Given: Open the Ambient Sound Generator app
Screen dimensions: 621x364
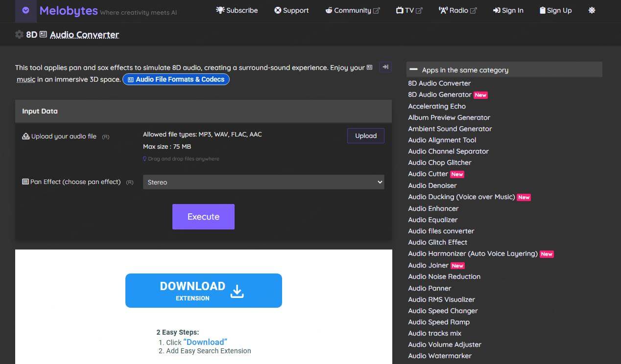Looking at the screenshot, I should click(x=450, y=129).
